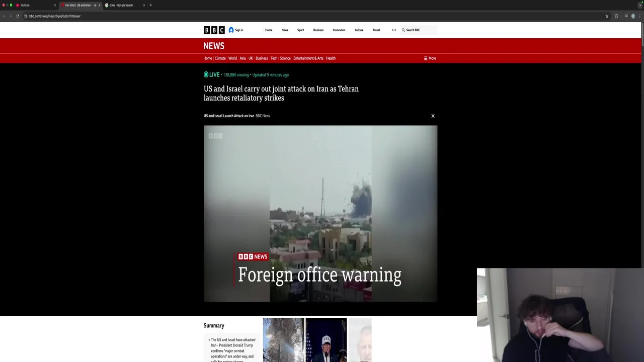The image size is (644, 362).
Task: Open News in top BBC navigation
Action: point(285,30)
